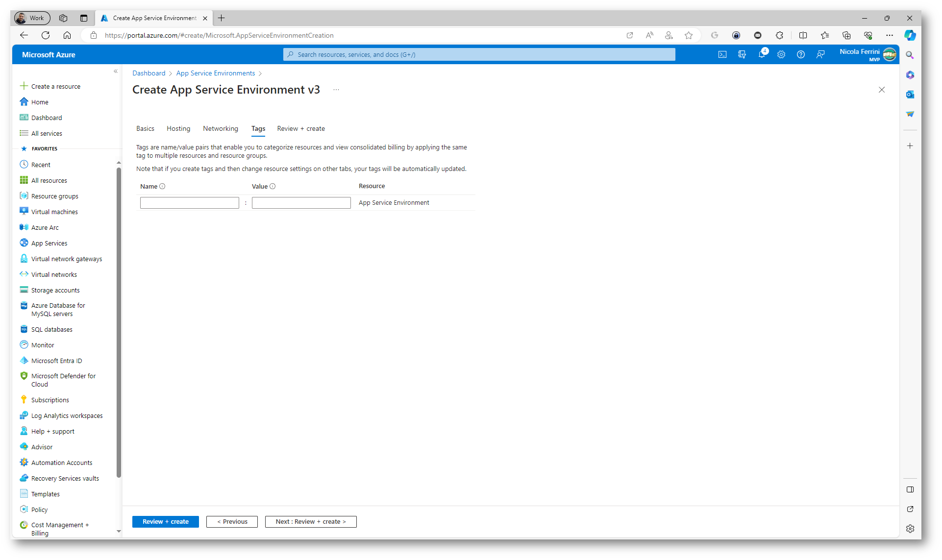This screenshot has width=942, height=560.
Task: Open Azure Cloud Shell icon
Action: pyautogui.click(x=722, y=54)
